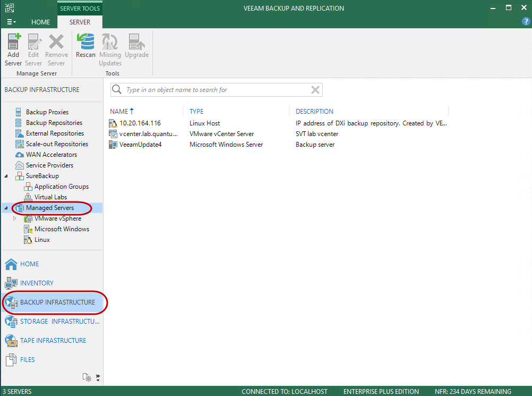Open the help question mark icon
The width and height of the screenshot is (532, 396).
coord(526,22)
